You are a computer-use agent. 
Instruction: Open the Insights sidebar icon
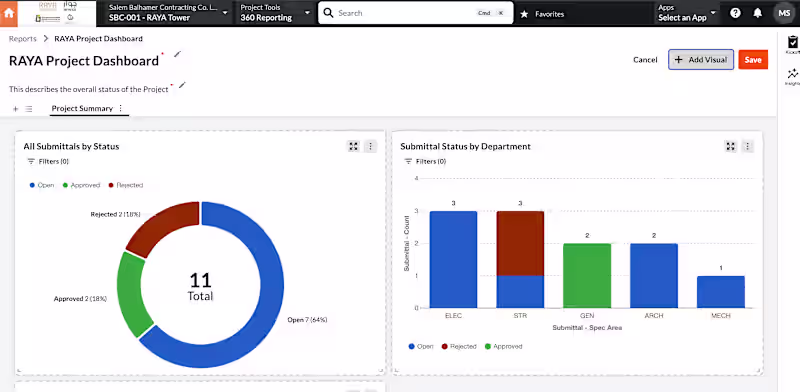792,77
